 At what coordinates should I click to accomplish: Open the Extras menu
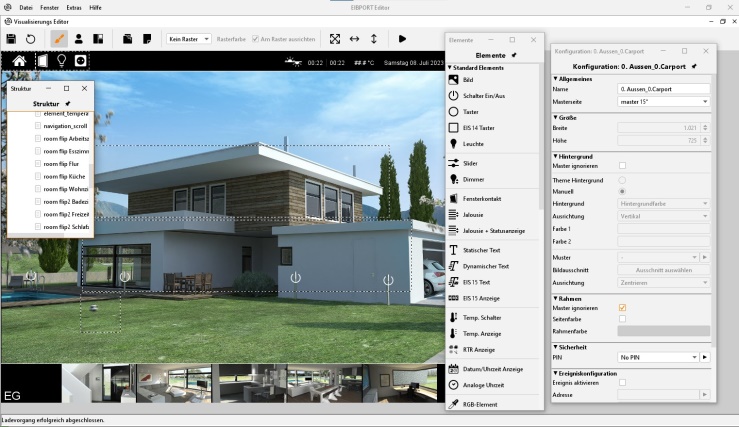74,7
